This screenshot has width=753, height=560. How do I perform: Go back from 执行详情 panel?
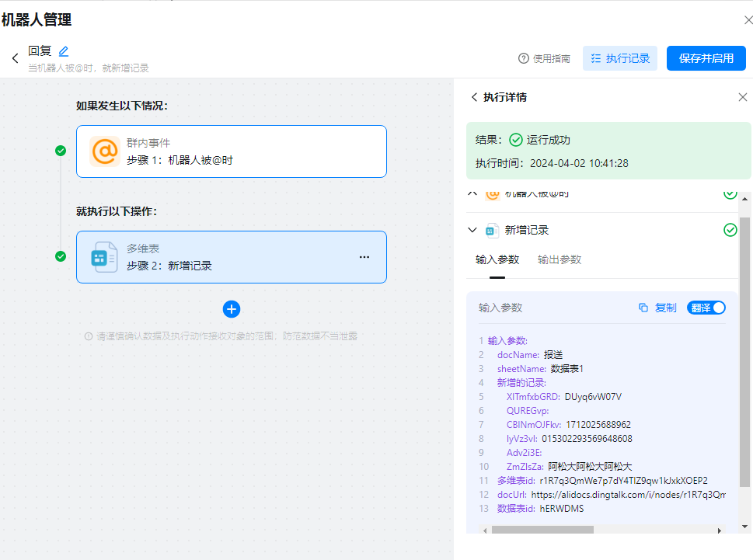pyautogui.click(x=474, y=97)
